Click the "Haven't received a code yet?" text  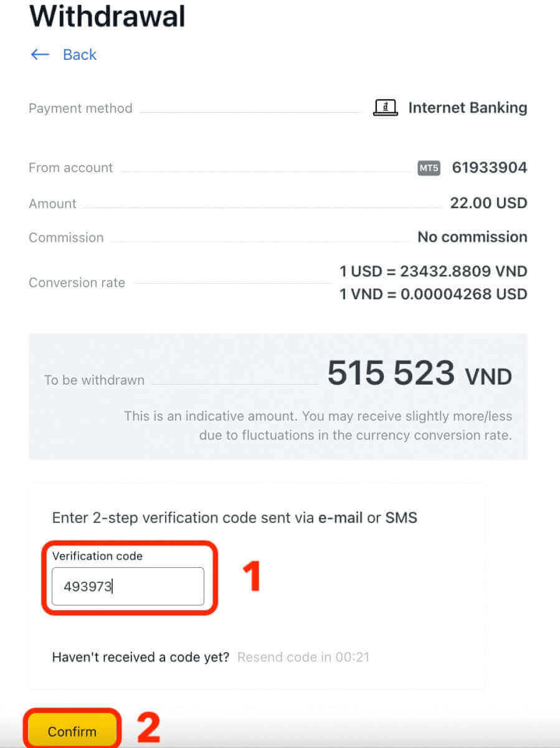coord(141,657)
